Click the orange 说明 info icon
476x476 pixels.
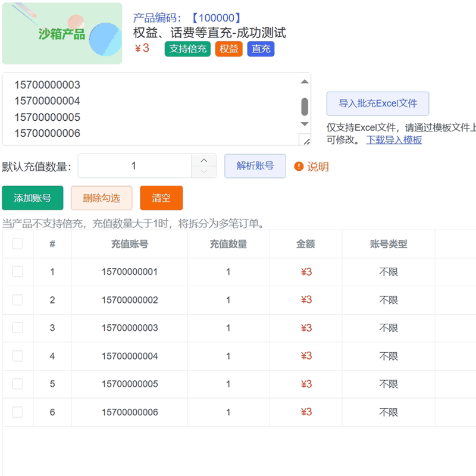click(299, 167)
